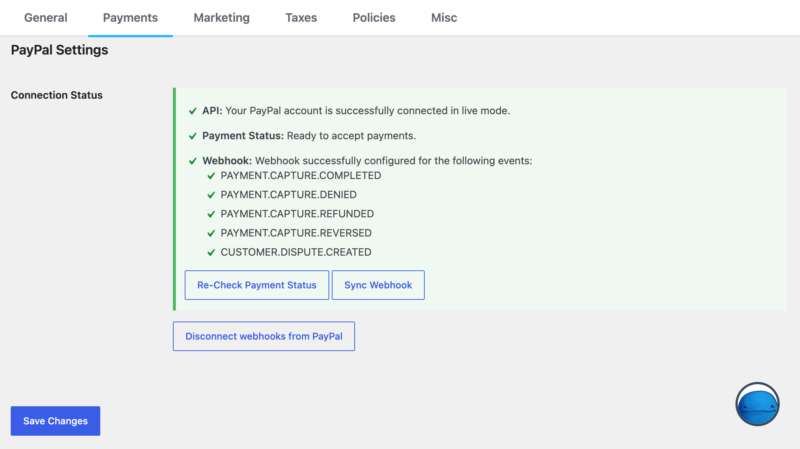Click the Webhook checkmark icon
This screenshot has width=800, height=449.
[192, 161]
